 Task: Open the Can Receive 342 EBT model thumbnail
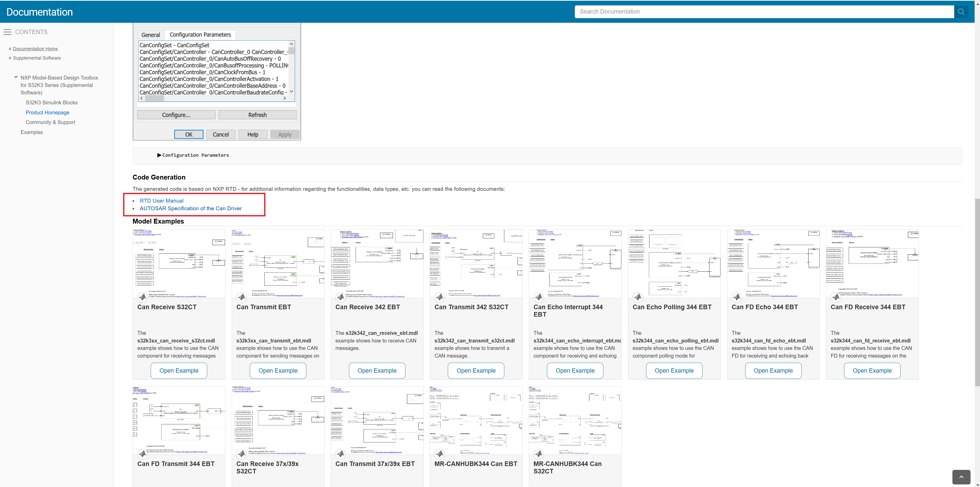[x=377, y=263]
